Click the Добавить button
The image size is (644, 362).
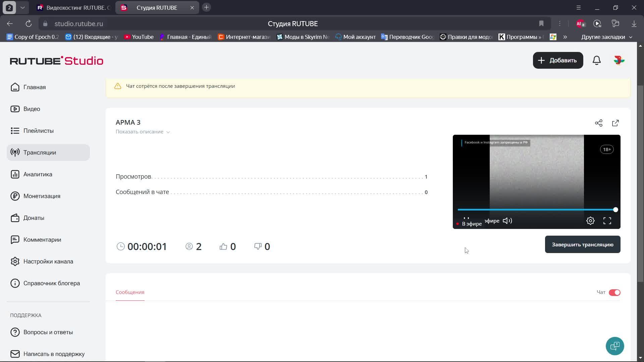[558, 60]
